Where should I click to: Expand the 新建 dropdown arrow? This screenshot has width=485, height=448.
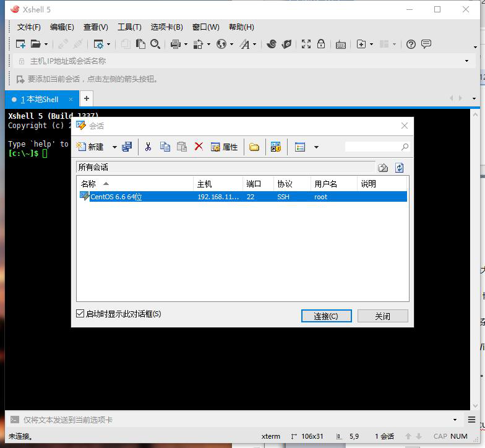pyautogui.click(x=114, y=147)
